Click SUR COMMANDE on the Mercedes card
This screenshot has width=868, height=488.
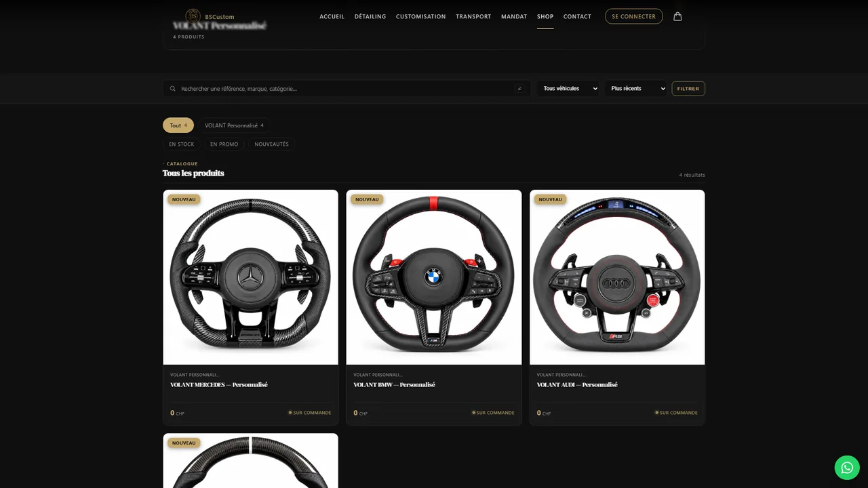[310, 413]
